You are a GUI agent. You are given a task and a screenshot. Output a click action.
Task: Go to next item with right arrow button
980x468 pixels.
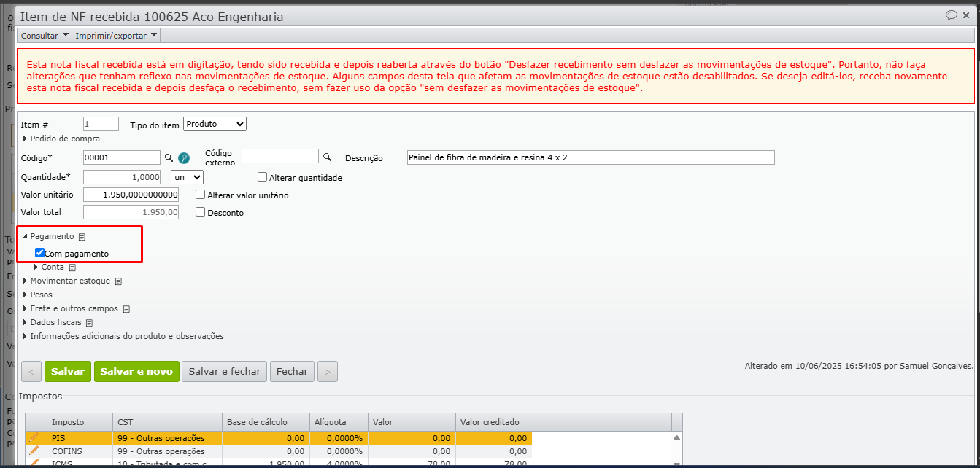pyautogui.click(x=328, y=372)
